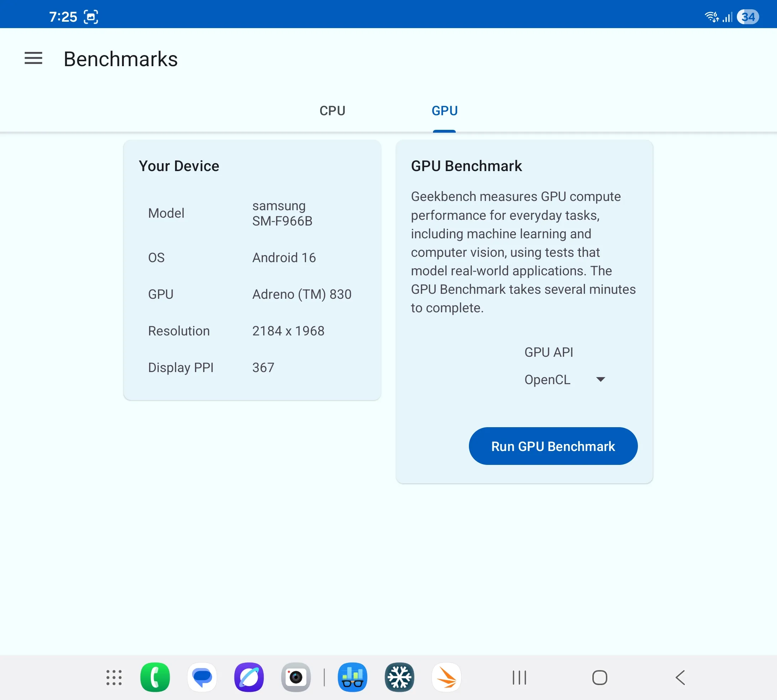Open the OpenCL GPU API dropdown

(565, 380)
